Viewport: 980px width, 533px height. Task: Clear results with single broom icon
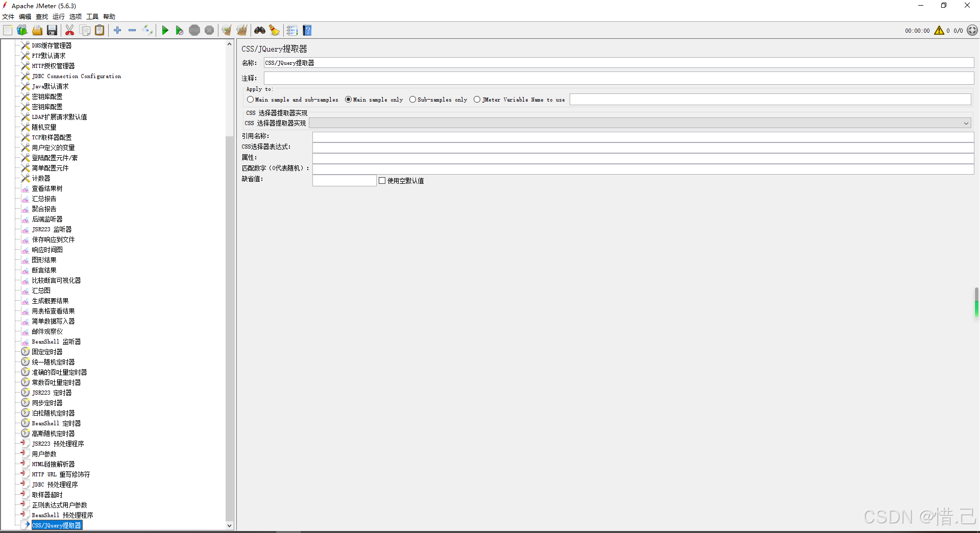[227, 31]
